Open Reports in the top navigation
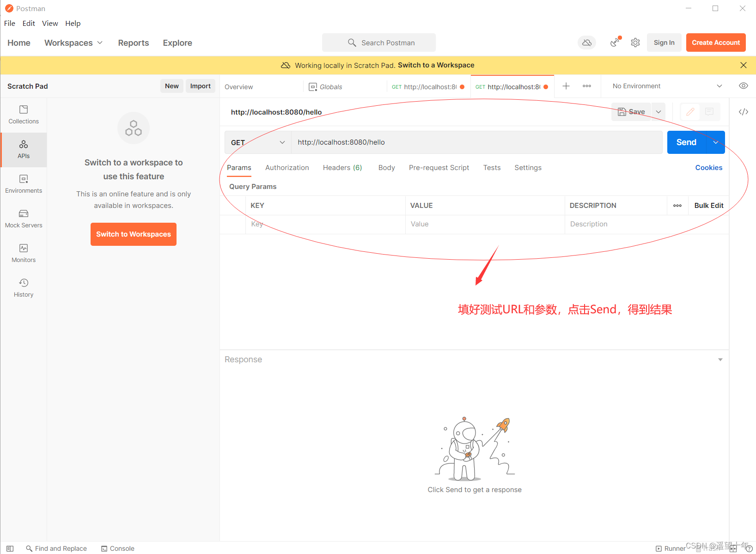The width and height of the screenshot is (756, 554). point(134,43)
